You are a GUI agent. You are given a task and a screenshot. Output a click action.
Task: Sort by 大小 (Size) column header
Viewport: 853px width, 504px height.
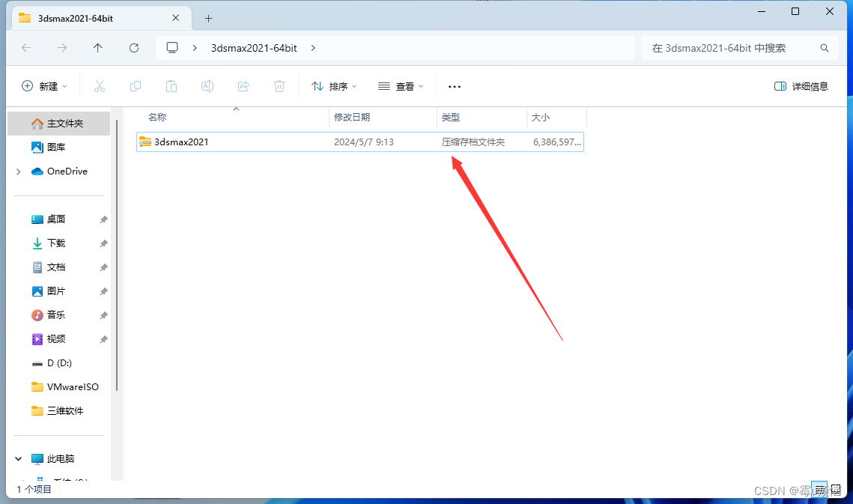540,117
